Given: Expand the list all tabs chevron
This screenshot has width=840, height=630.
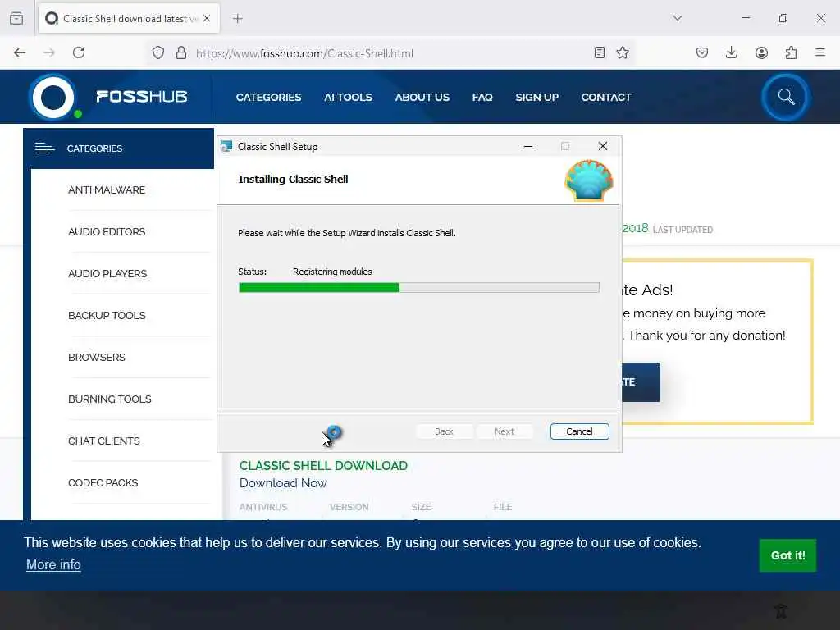Looking at the screenshot, I should point(678,18).
